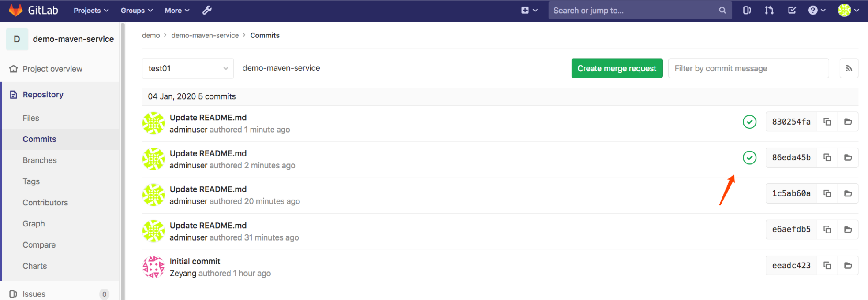The width and height of the screenshot is (868, 300).
Task: Copy commit SHA 830254fa to clipboard
Action: 827,122
